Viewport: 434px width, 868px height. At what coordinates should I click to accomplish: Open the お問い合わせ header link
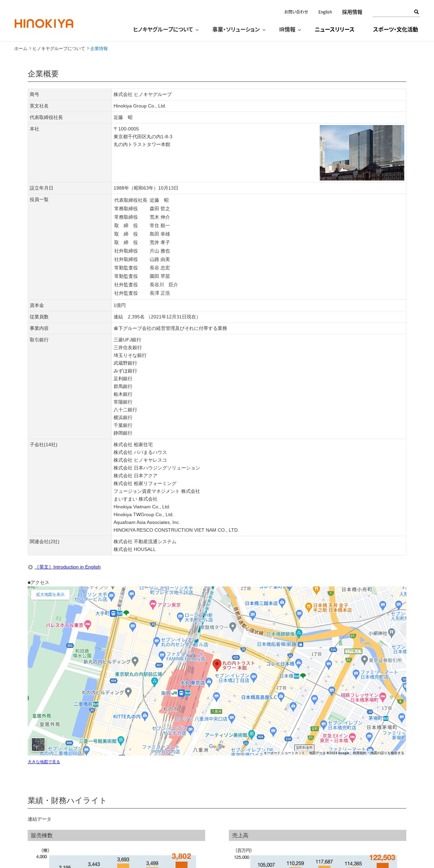pyautogui.click(x=296, y=12)
